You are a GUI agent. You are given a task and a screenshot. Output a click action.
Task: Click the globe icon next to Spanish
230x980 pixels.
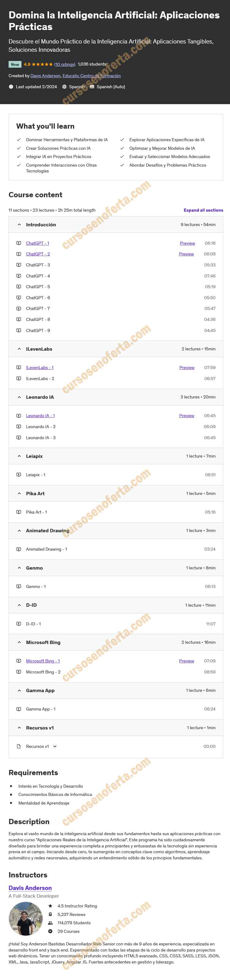point(64,87)
